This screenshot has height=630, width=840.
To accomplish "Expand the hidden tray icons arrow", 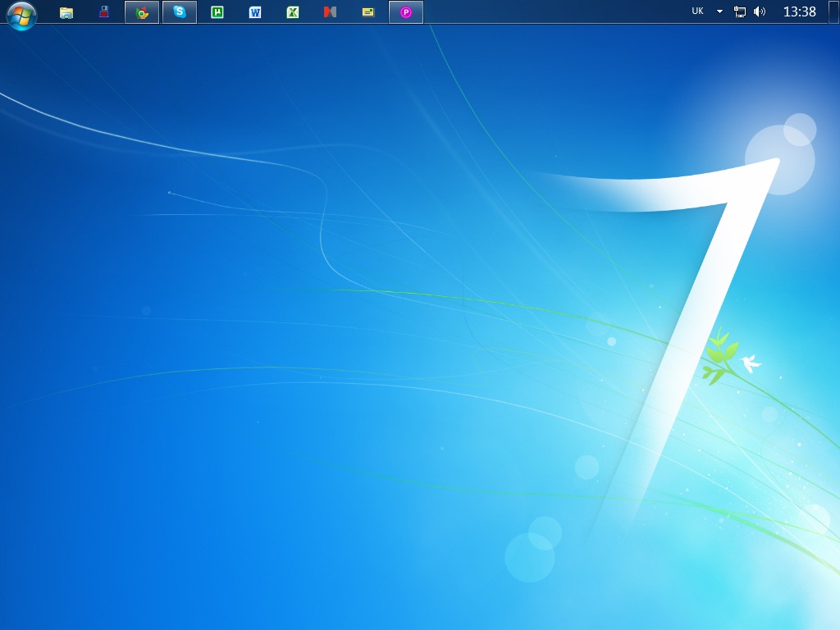I will click(719, 11).
